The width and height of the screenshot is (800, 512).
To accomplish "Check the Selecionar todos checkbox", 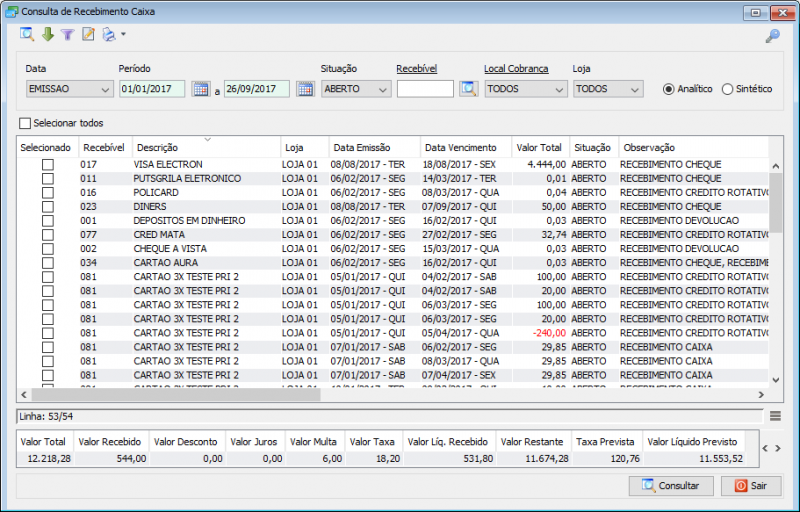I will coord(24,123).
